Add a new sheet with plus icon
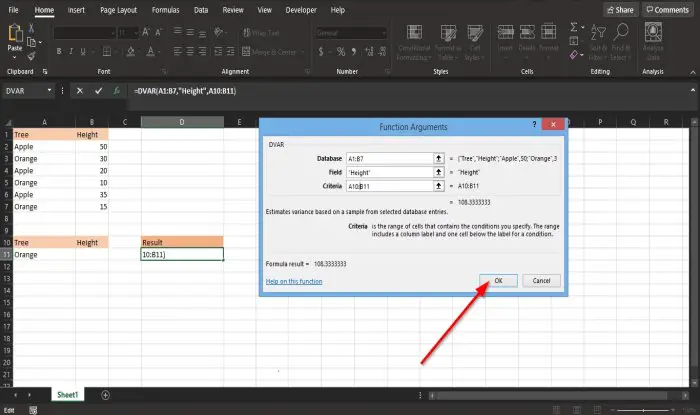700x415 pixels. 105,395
